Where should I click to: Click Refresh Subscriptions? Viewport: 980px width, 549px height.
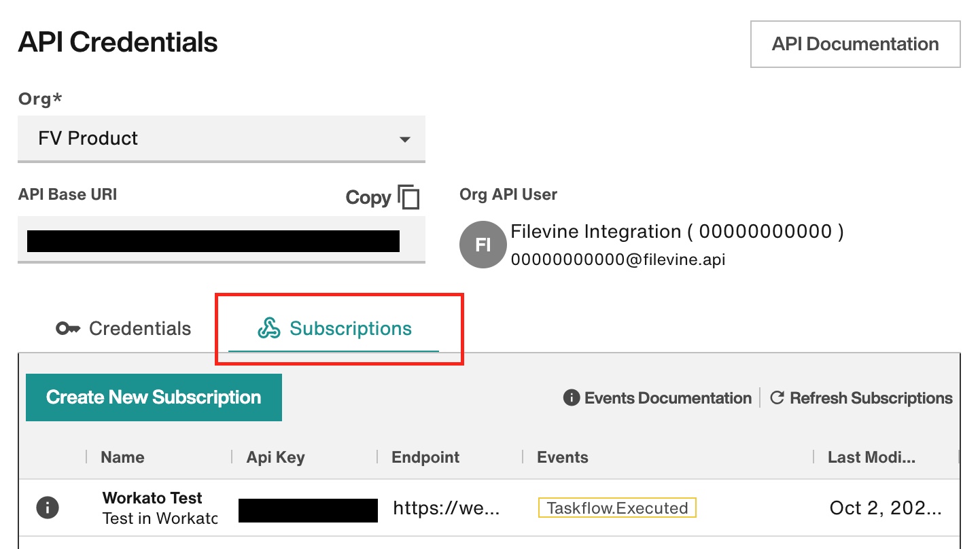click(x=871, y=398)
